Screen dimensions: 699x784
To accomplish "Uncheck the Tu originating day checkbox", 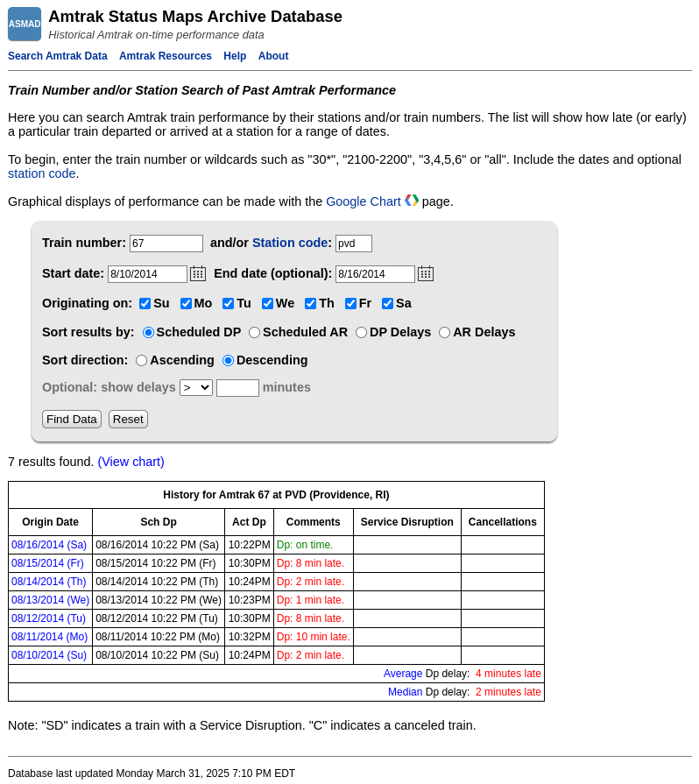I will coord(228,303).
